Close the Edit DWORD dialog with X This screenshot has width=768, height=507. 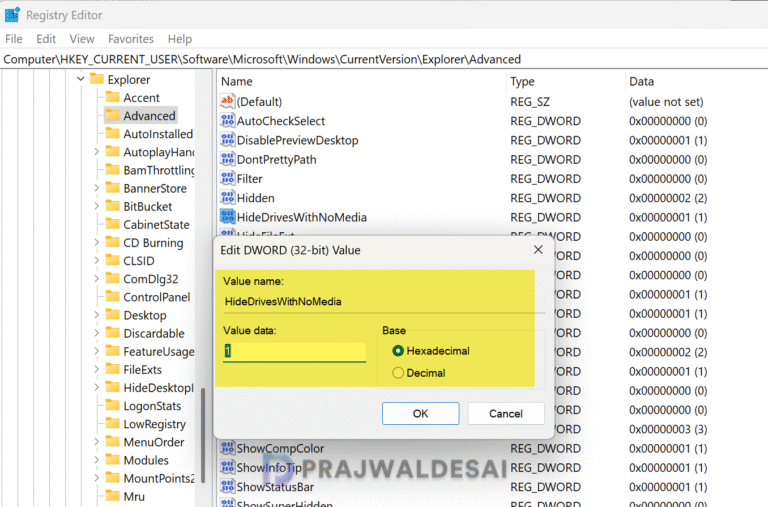coord(538,250)
